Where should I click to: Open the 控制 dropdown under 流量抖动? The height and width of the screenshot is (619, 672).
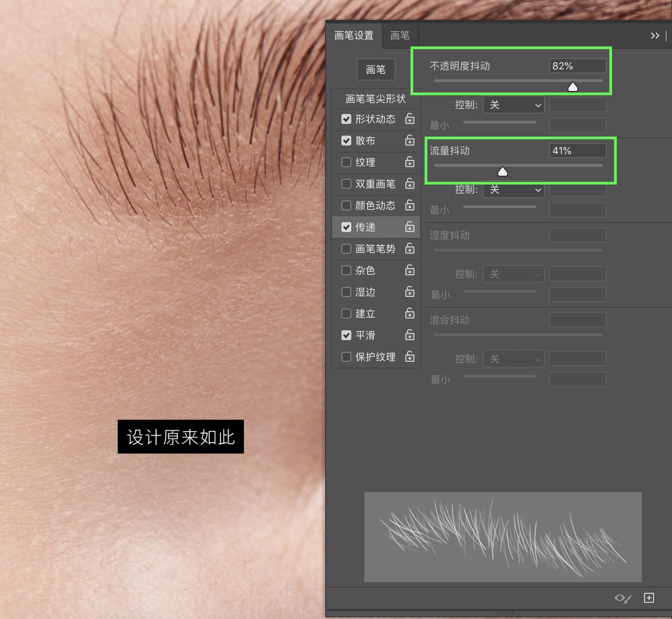pos(513,190)
